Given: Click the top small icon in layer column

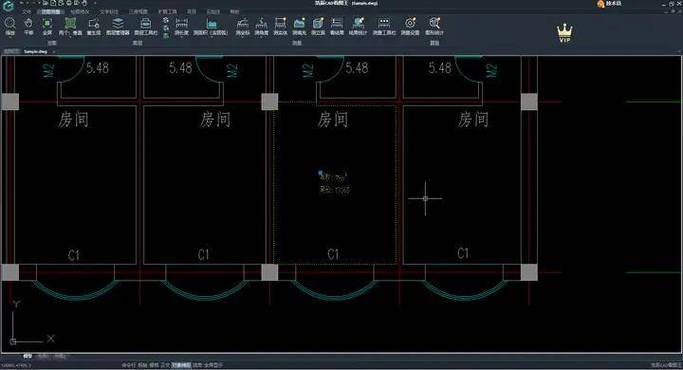Looking at the screenshot, I should point(166,20).
